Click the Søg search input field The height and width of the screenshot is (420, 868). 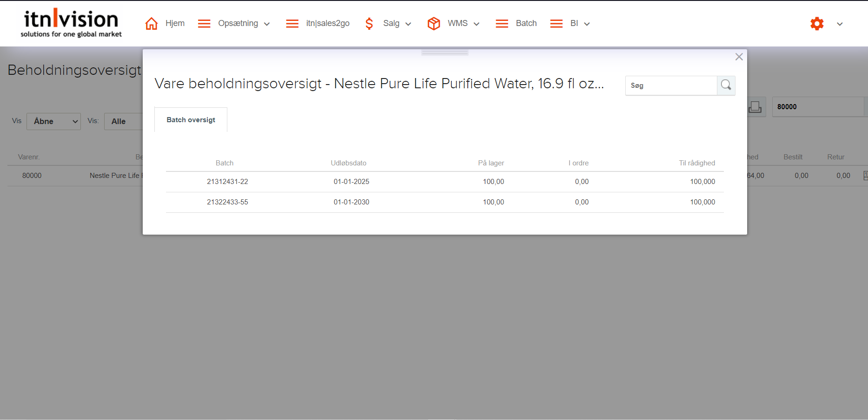coord(671,85)
